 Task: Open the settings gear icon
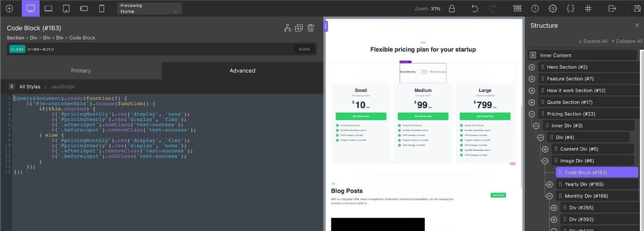(x=553, y=8)
